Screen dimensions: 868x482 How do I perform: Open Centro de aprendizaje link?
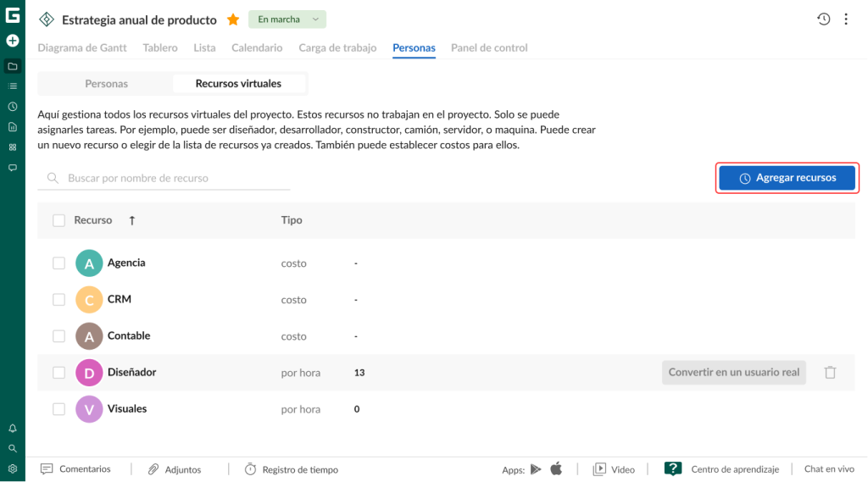tap(735, 469)
